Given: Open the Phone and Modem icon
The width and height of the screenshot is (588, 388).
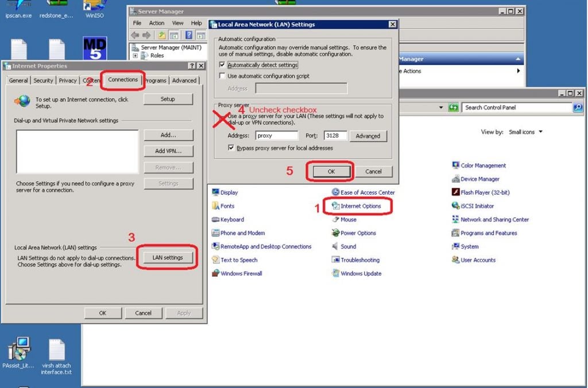Looking at the screenshot, I should (216, 233).
